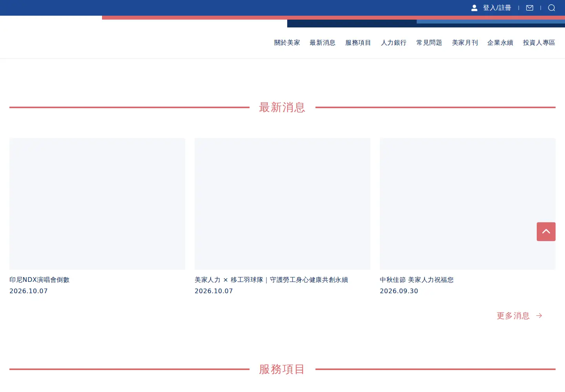The height and width of the screenshot is (392, 565).
Task: Click the envelope mail icon
Action: [x=530, y=8]
